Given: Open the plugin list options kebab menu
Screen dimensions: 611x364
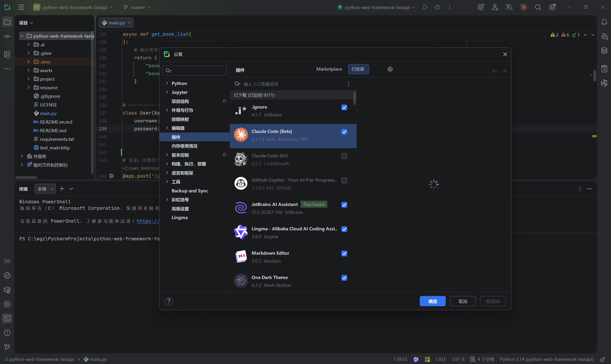Looking at the screenshot, I should (x=348, y=84).
